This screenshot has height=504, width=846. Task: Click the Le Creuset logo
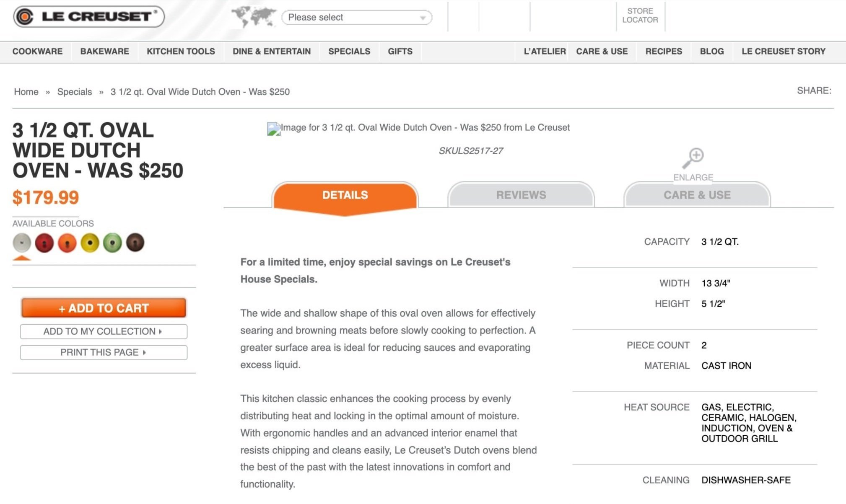(89, 17)
